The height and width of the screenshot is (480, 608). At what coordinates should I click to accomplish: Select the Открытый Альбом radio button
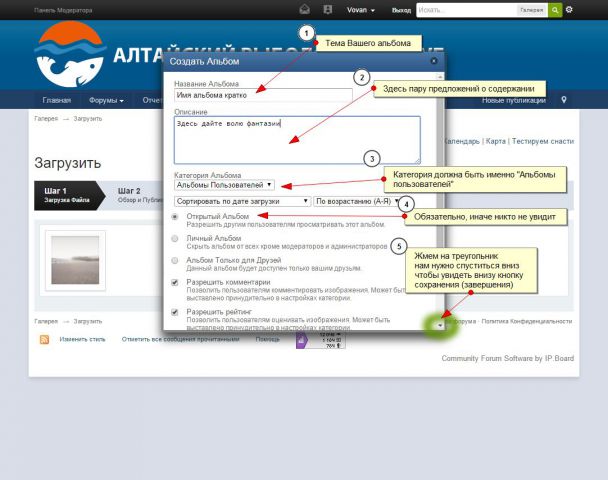click(x=176, y=216)
